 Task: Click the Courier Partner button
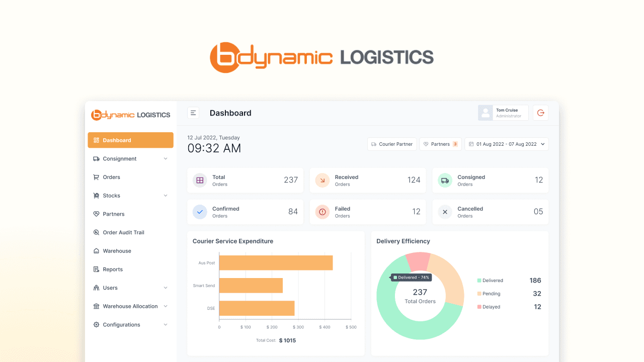pos(392,144)
